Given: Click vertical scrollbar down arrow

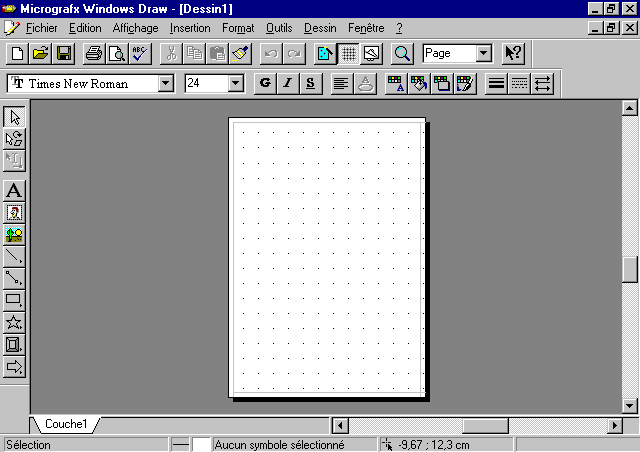Looking at the screenshot, I should [x=629, y=406].
